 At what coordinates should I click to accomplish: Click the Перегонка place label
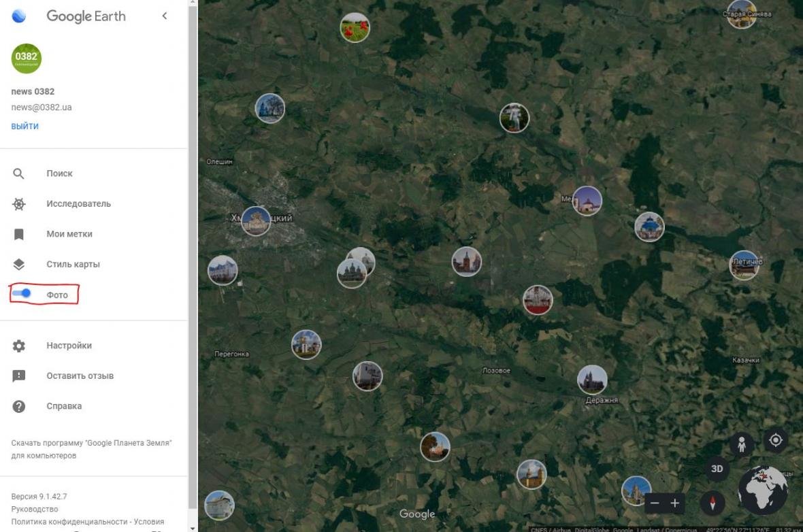231,354
